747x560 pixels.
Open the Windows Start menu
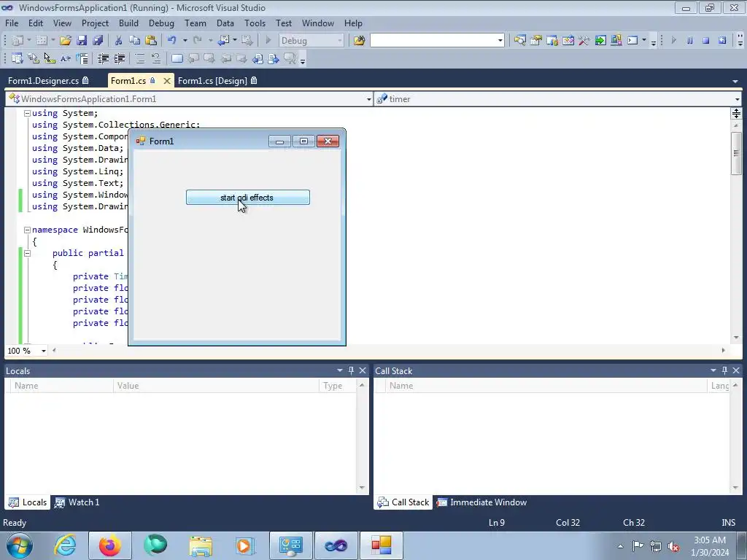[20, 545]
